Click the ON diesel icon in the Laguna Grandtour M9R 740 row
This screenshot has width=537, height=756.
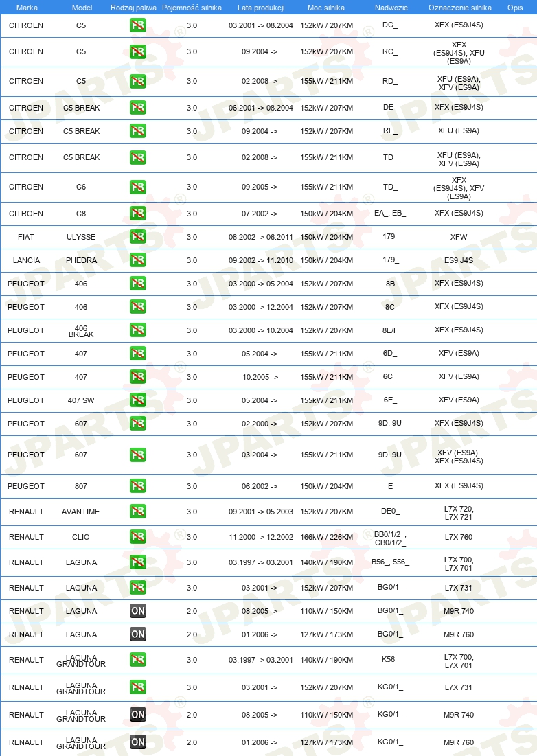(x=138, y=715)
